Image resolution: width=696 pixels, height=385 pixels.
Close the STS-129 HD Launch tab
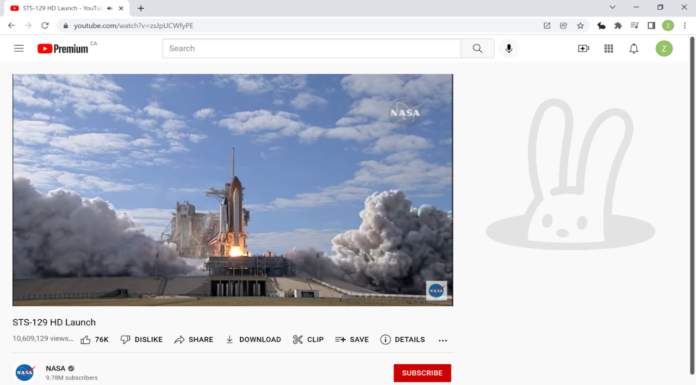point(121,8)
